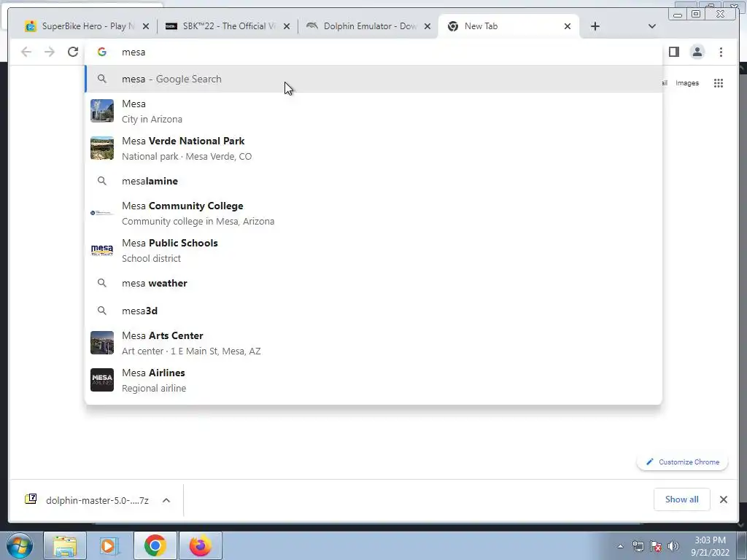
Task: Click Chrome icon in taskbar
Action: pos(155,545)
